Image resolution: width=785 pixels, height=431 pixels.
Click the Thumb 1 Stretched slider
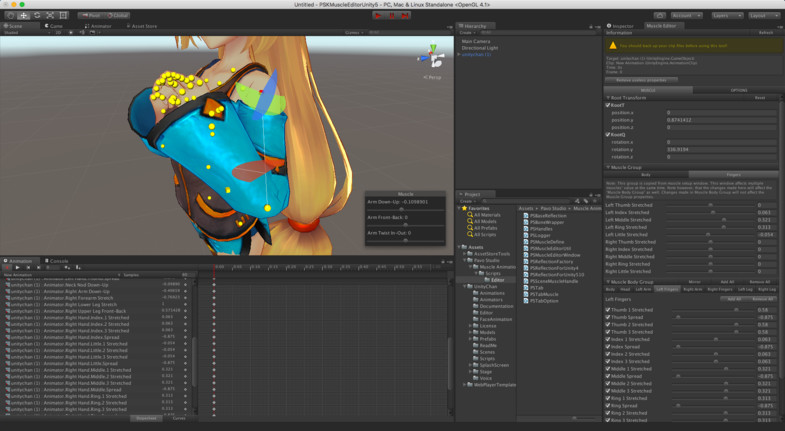click(x=713, y=310)
